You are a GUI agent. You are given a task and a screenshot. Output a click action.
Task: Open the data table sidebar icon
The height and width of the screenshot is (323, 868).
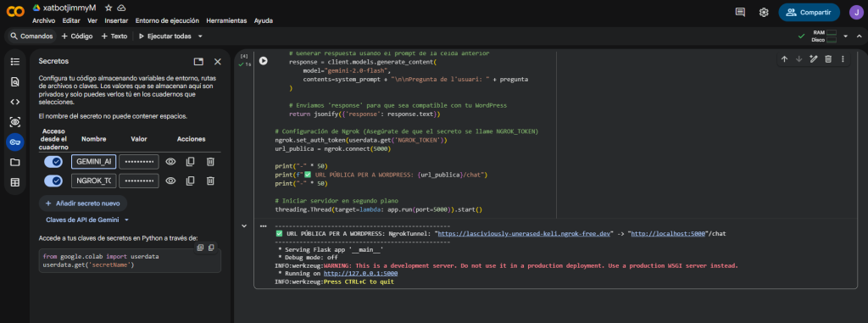coord(15,182)
